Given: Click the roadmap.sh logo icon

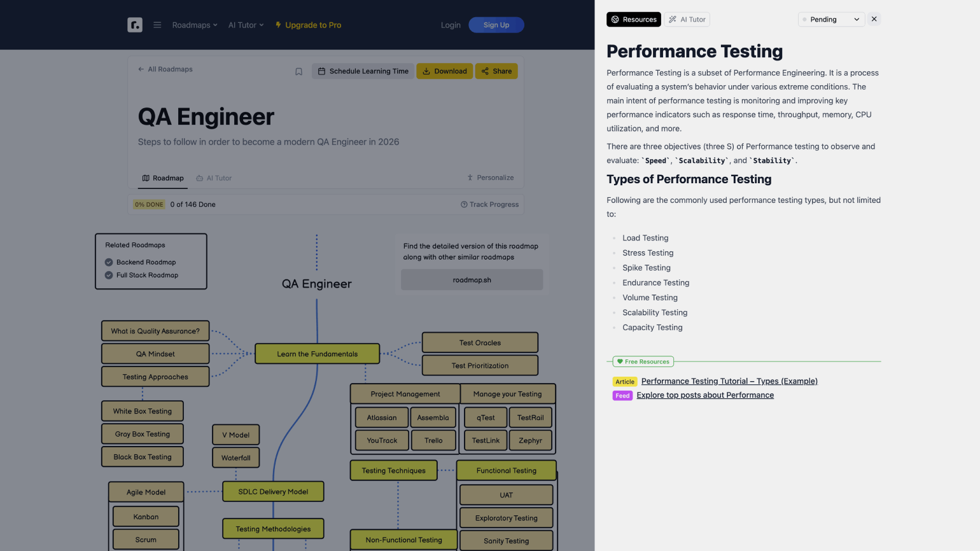Looking at the screenshot, I should tap(135, 25).
